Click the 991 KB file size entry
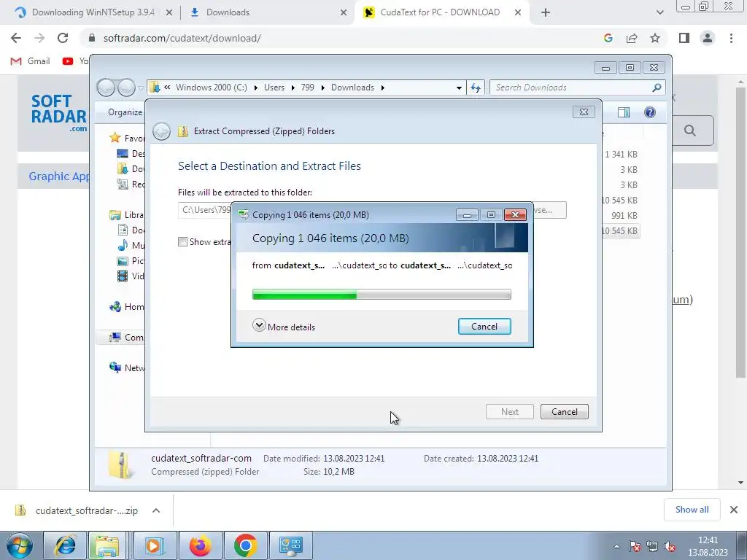747x560 pixels. coord(624,216)
